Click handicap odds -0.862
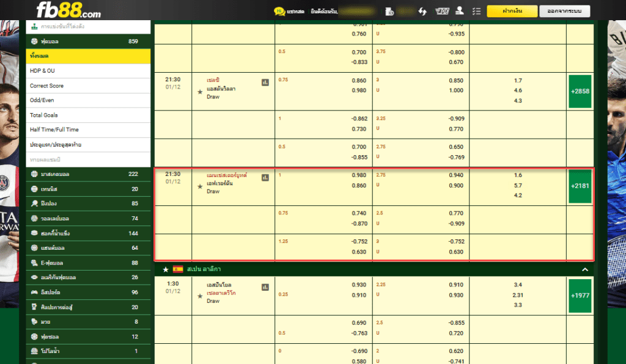The image size is (626, 364). pyautogui.click(x=359, y=119)
